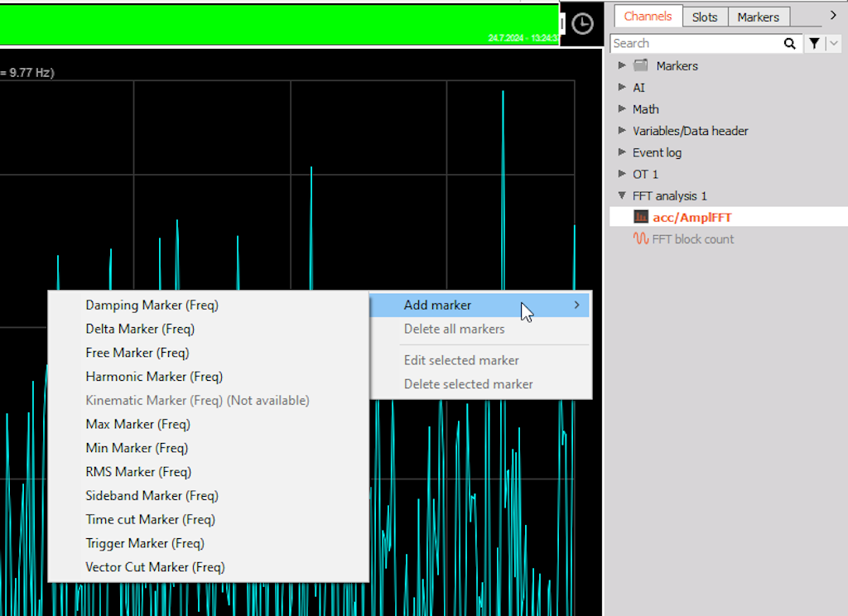This screenshot has height=616, width=848.
Task: Switch to the Slots tab
Action: tap(705, 17)
